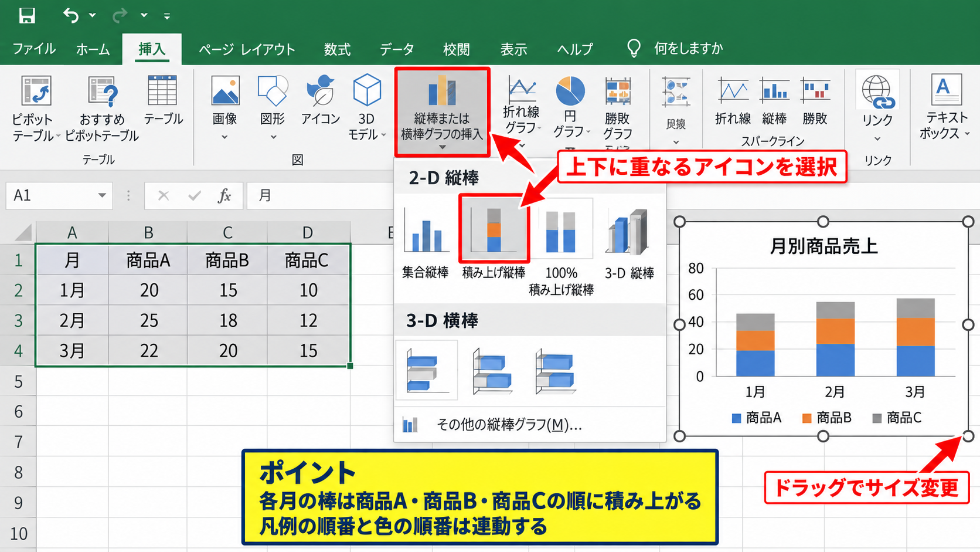Open the 図形 shapes icon
The height and width of the screenshot is (552, 980).
click(x=273, y=91)
